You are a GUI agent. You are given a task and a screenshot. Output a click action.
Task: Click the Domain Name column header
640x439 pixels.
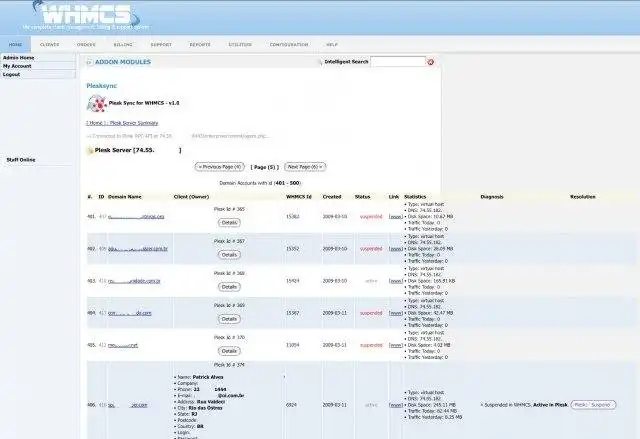pyautogui.click(x=124, y=197)
